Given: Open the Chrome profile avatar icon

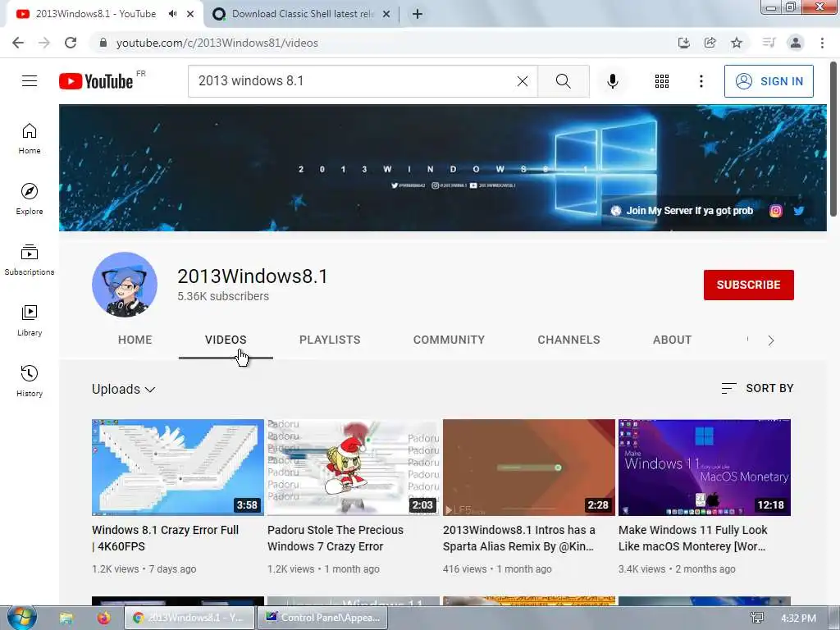Looking at the screenshot, I should point(796,43).
